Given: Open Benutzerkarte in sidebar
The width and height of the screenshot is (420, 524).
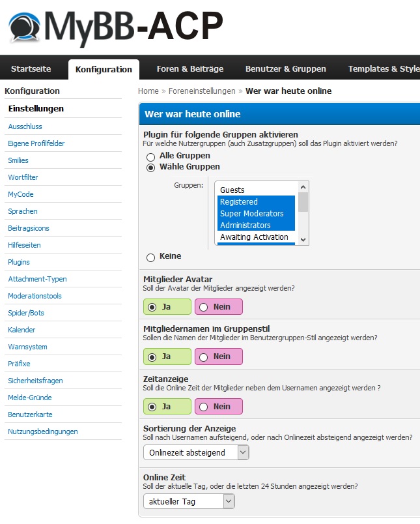Looking at the screenshot, I should pyautogui.click(x=31, y=415).
